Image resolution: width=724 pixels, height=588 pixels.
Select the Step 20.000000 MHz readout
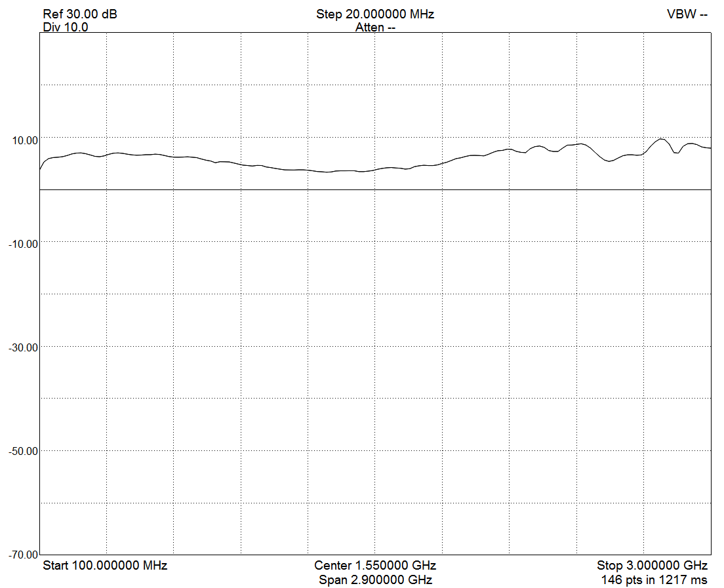click(375, 14)
